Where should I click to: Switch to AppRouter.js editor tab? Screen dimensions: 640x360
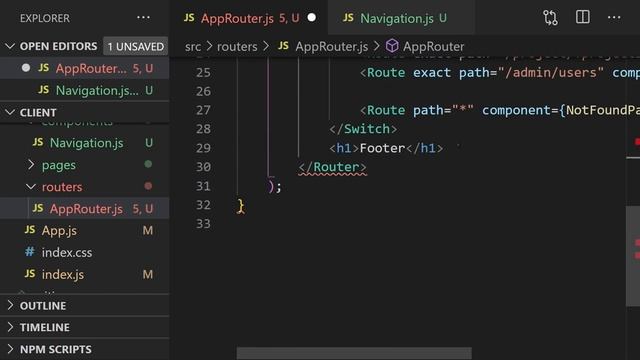coord(248,18)
